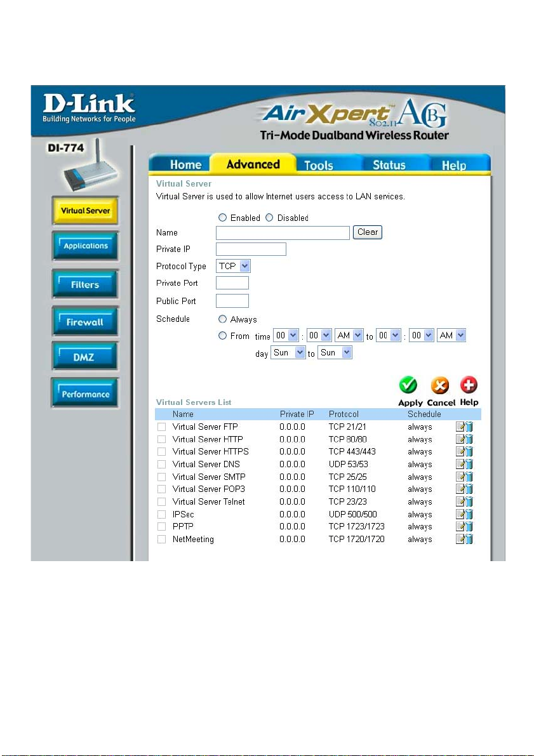This screenshot has width=534, height=756.
Task: Edit the Virtual Server HTTP entry
Action: coord(460,439)
